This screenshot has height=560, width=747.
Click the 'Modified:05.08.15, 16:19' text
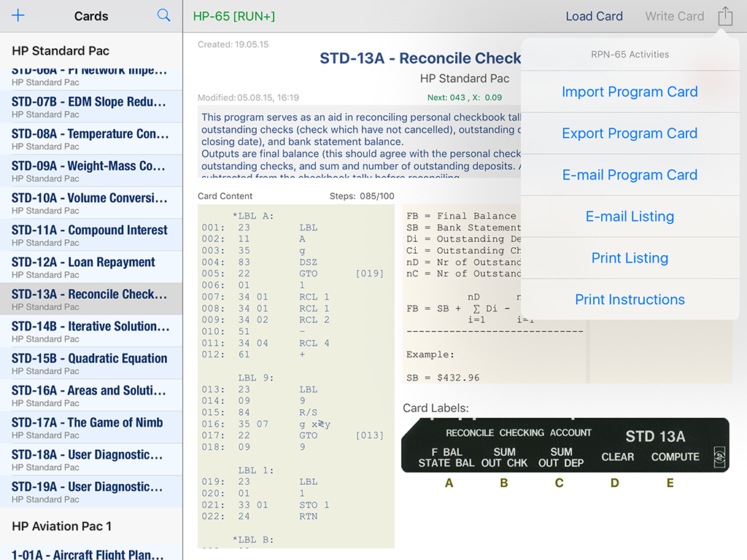click(248, 98)
